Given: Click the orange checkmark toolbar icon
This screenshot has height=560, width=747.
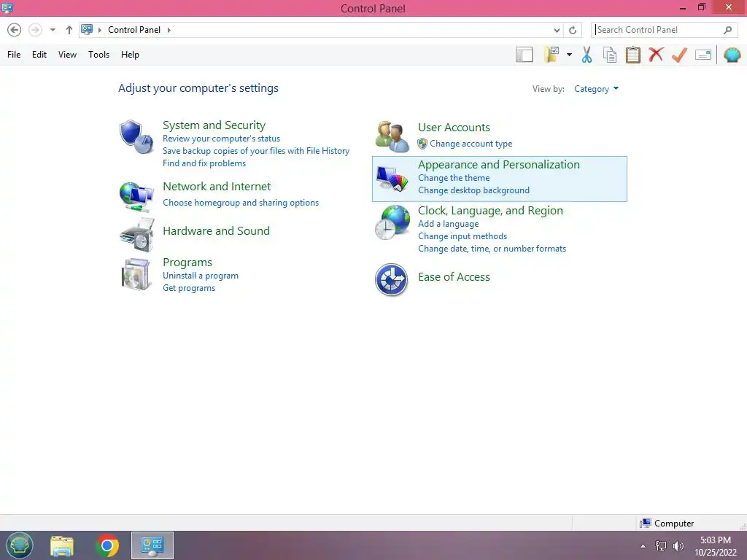Looking at the screenshot, I should coord(679,55).
